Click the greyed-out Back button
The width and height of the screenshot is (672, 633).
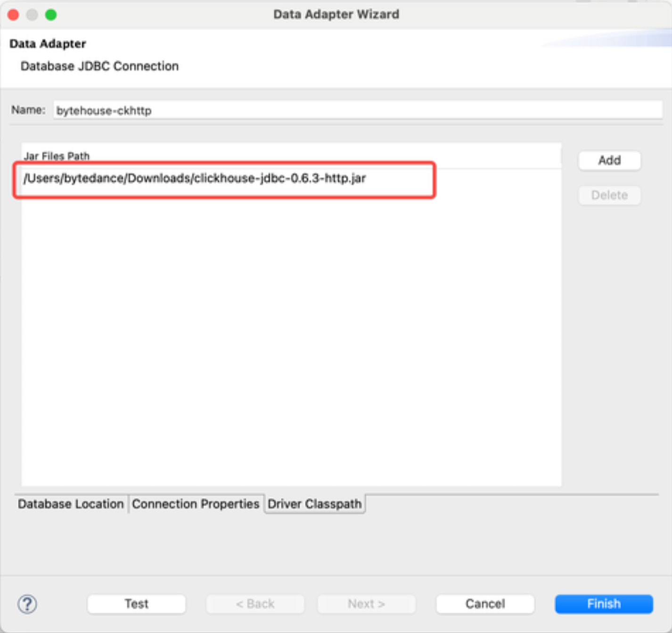[255, 604]
